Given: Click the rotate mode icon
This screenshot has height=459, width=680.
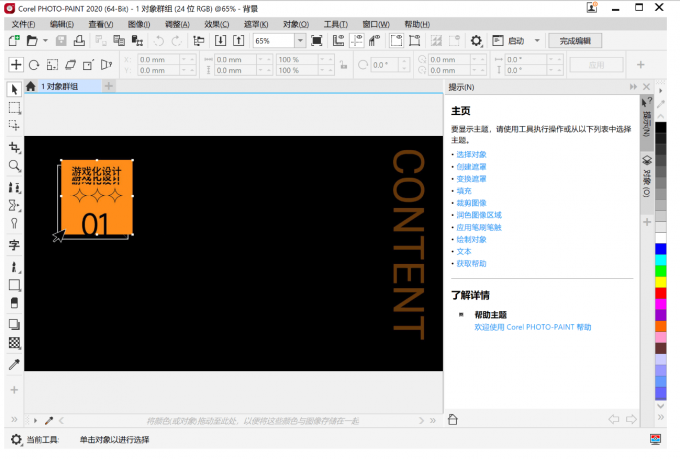Looking at the screenshot, I should 34,65.
